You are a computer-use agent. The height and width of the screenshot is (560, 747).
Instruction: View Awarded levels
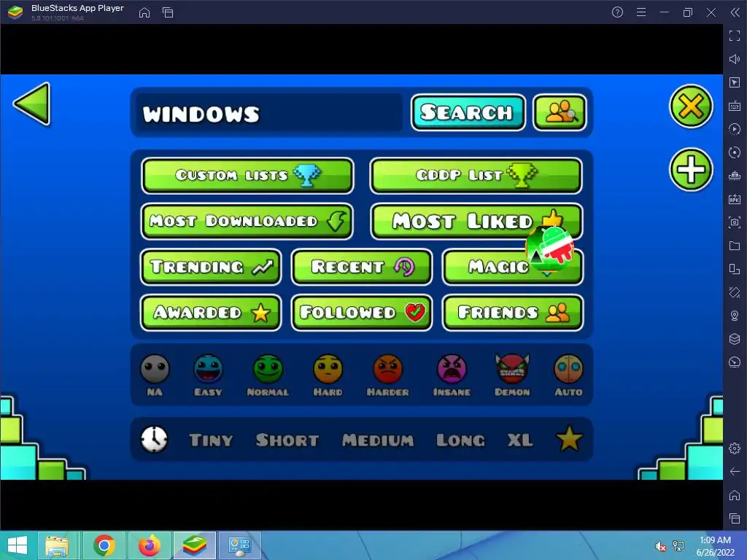(x=211, y=312)
